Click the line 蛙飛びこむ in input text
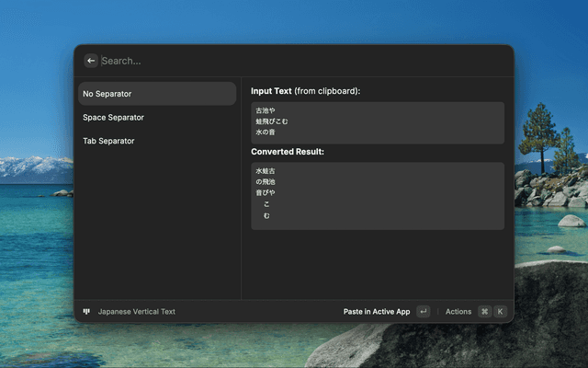 [272, 121]
